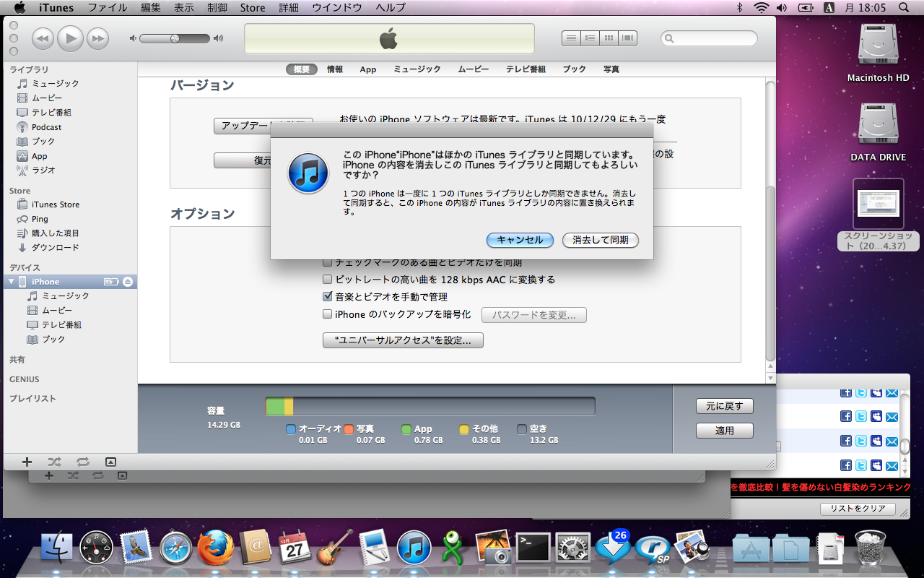This screenshot has height=578, width=924.
Task: Switch to the 概要 tab
Action: coord(302,69)
